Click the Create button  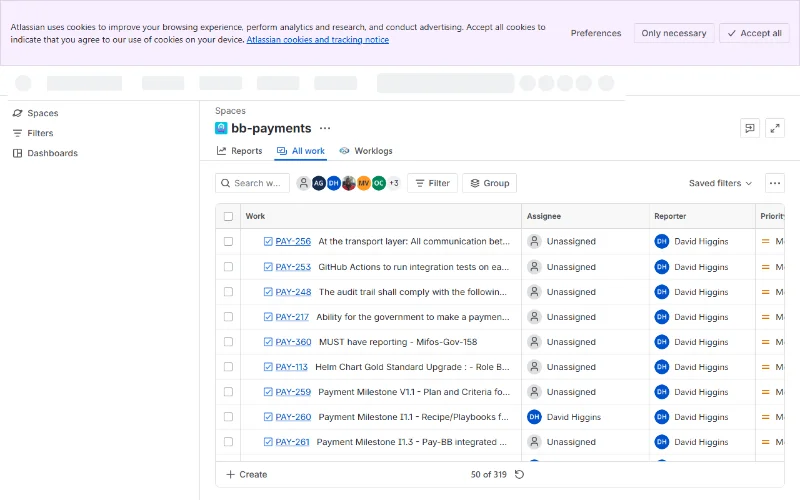click(x=247, y=474)
